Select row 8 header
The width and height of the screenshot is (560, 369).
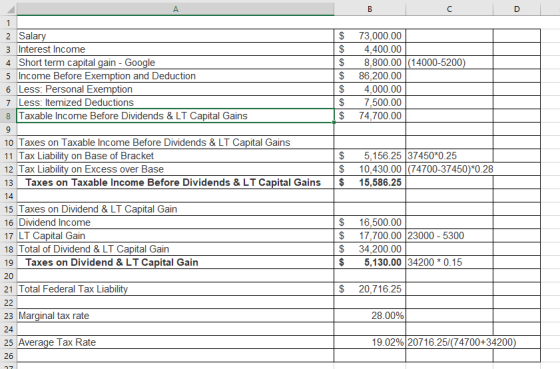coord(8,116)
